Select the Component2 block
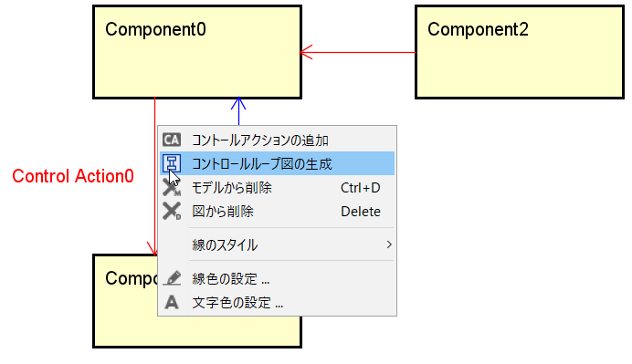This screenshot has width=632, height=364. (520, 52)
